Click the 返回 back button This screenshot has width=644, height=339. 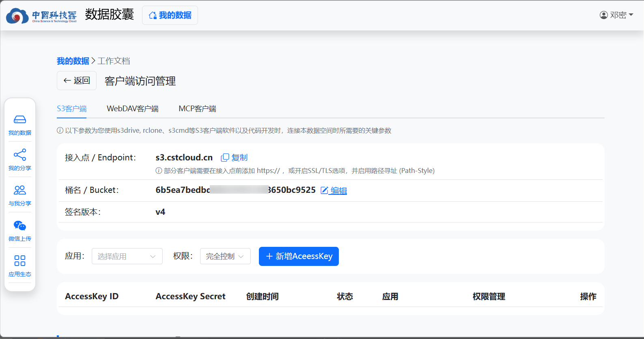pyautogui.click(x=77, y=80)
